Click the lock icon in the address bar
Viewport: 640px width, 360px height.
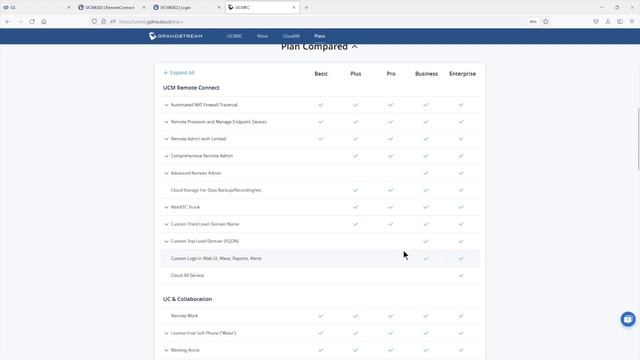(104, 22)
